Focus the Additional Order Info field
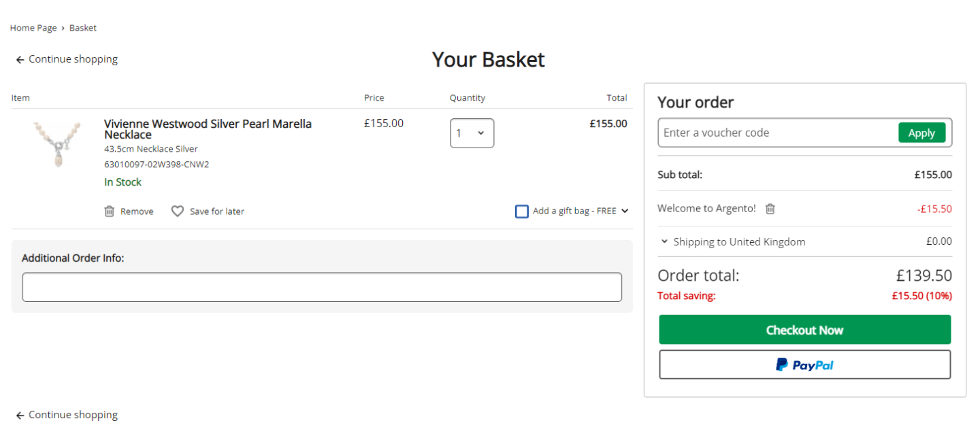This screenshot has width=980, height=425. pos(322,287)
